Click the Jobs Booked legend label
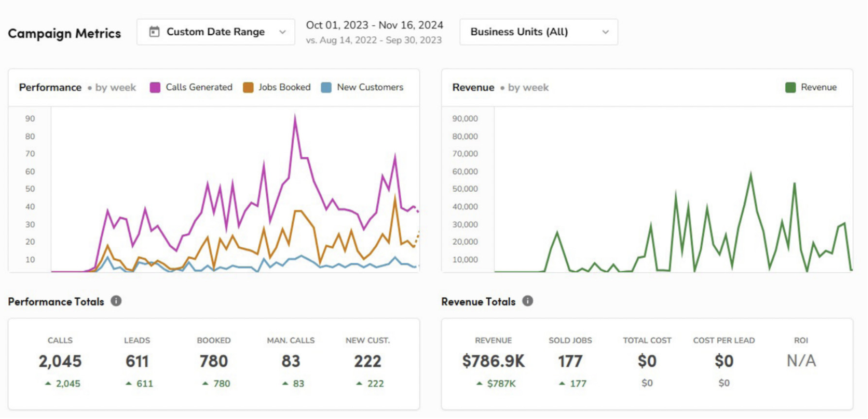The width and height of the screenshot is (868, 419). point(284,87)
